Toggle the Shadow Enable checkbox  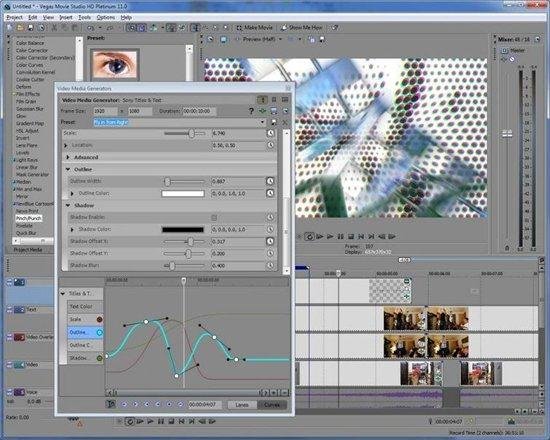tap(214, 218)
